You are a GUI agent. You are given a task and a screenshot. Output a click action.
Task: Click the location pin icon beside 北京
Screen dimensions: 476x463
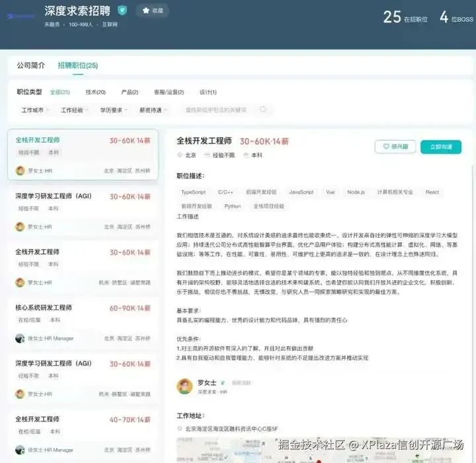click(x=180, y=155)
